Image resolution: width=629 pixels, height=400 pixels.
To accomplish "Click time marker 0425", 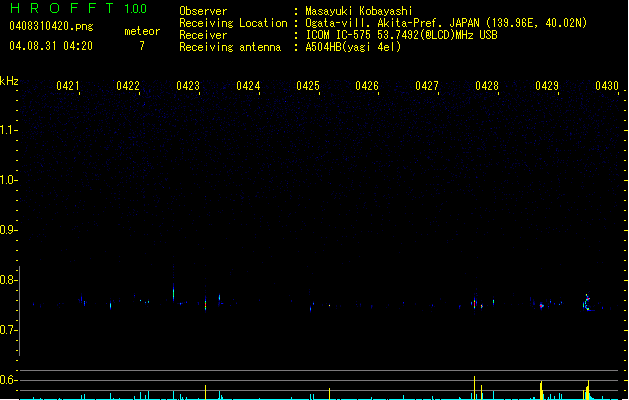I will click(x=308, y=86).
